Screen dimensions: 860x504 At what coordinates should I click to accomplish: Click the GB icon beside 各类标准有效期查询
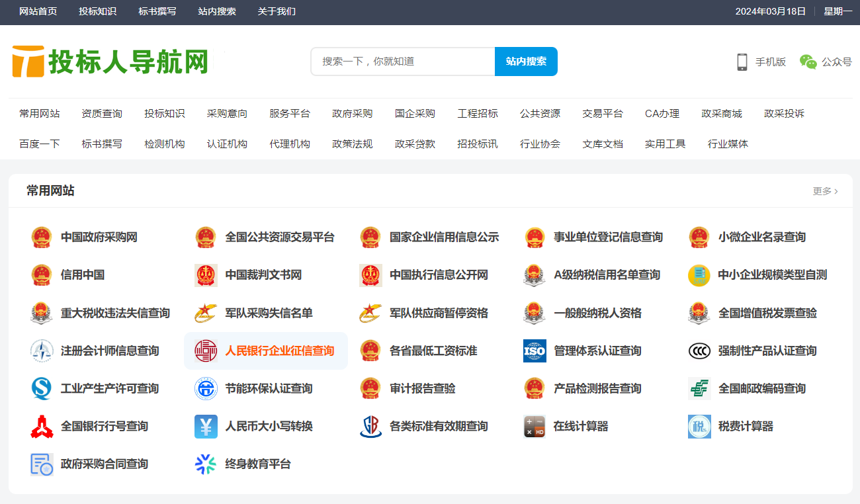pos(370,427)
